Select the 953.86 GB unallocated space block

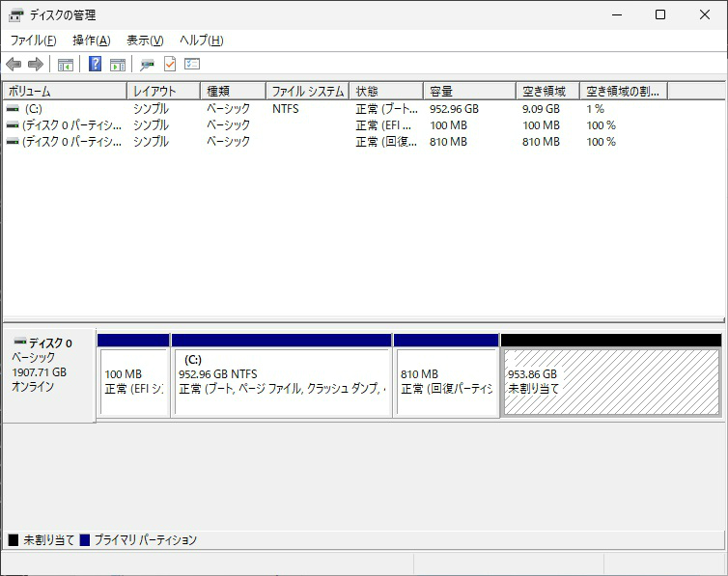pos(610,381)
